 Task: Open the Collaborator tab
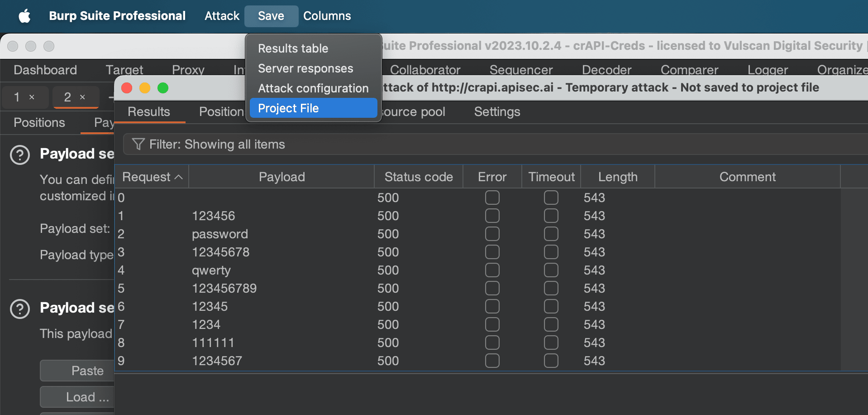coord(425,70)
